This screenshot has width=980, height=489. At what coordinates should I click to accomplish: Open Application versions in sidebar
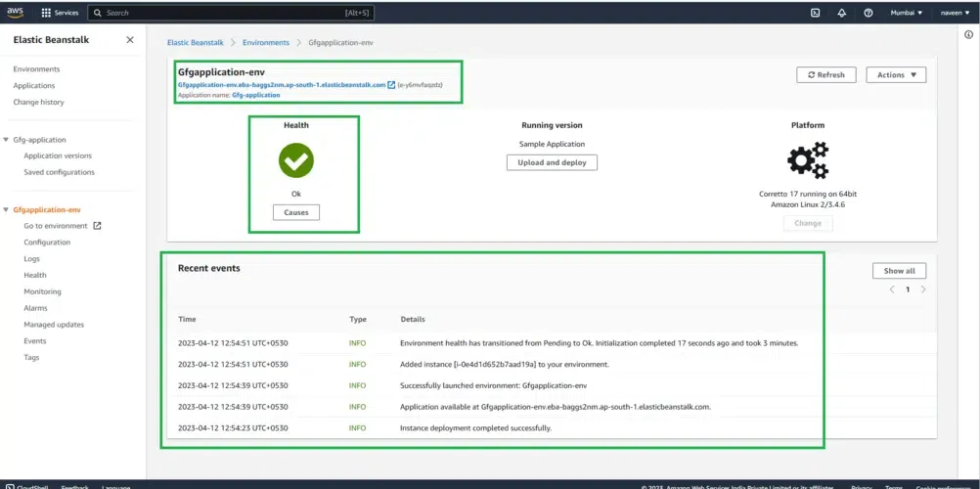(58, 156)
